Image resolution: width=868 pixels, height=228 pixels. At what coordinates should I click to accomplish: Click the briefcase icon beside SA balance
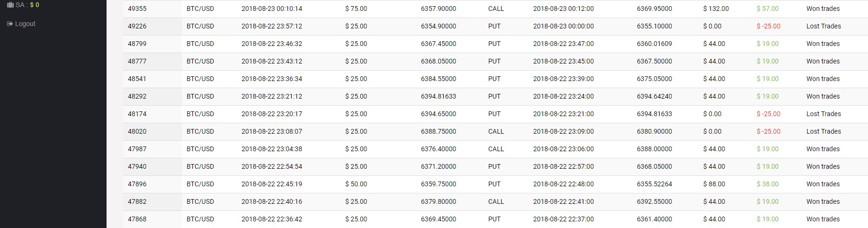click(x=10, y=5)
